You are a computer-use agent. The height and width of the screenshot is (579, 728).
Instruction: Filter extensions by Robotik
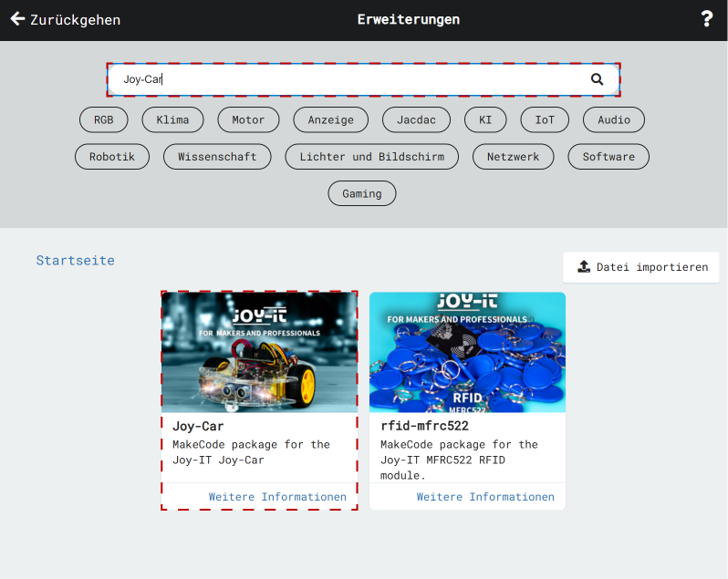click(112, 157)
